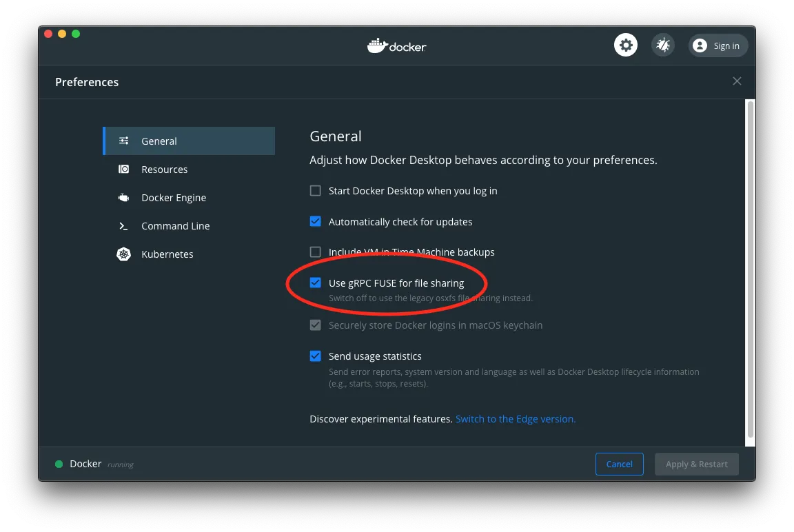Image resolution: width=794 pixels, height=532 pixels.
Task: Open settings via the gear icon
Action: pos(626,45)
